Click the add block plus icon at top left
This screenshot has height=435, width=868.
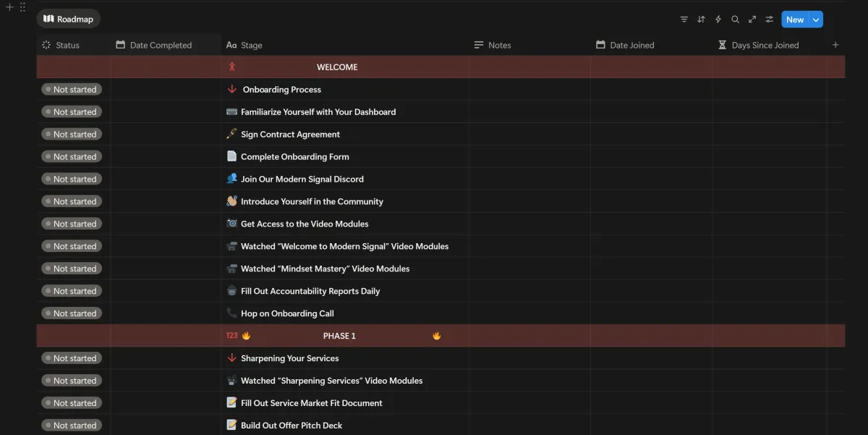pyautogui.click(x=10, y=7)
